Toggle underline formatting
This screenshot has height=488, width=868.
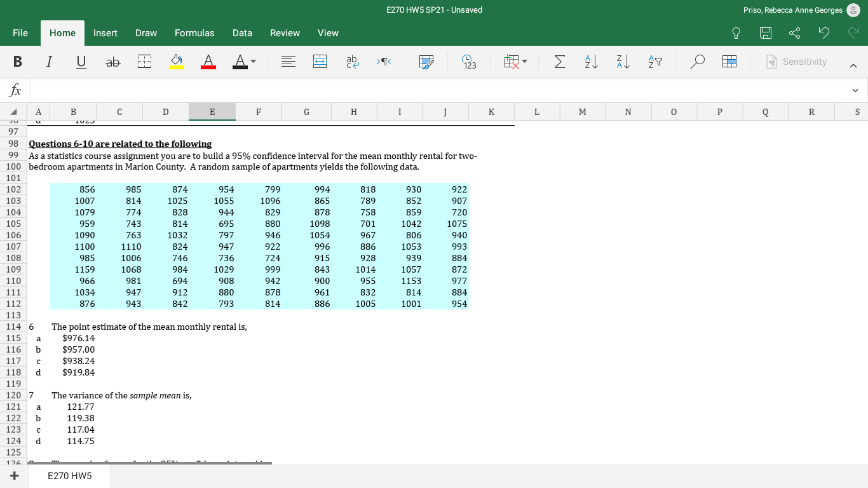pos(81,62)
